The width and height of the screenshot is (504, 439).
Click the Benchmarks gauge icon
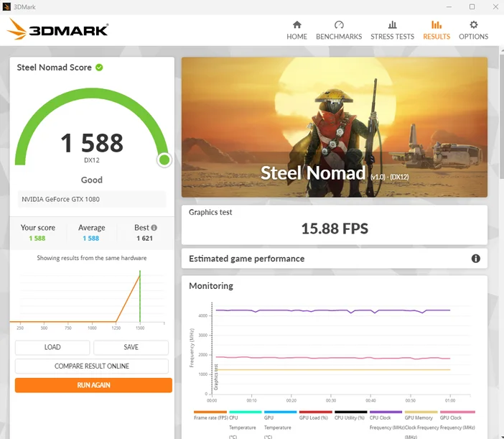coord(339,24)
